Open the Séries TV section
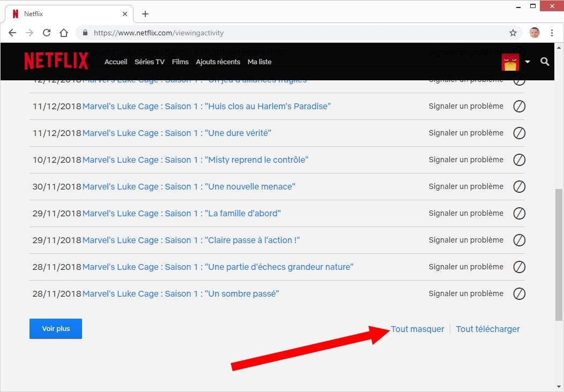Image resolution: width=564 pixels, height=392 pixels. [x=150, y=62]
